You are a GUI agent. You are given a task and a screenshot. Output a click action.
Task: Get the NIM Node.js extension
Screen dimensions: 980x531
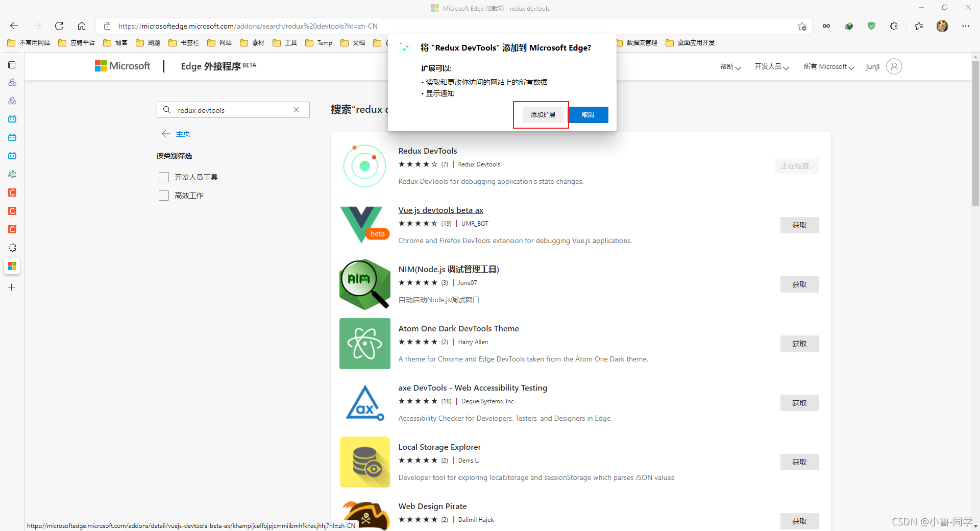(x=799, y=284)
